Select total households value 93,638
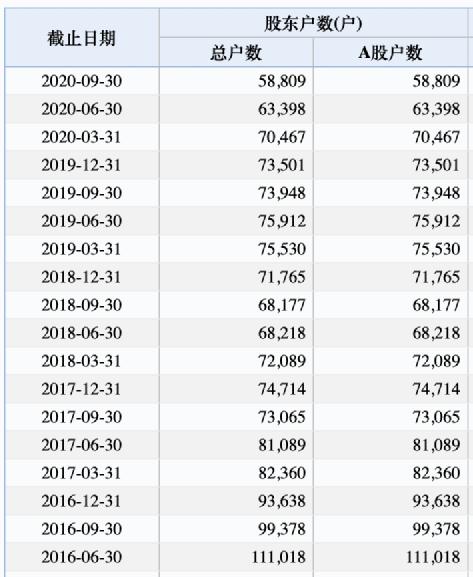This screenshot has width=473, height=577. 282,501
